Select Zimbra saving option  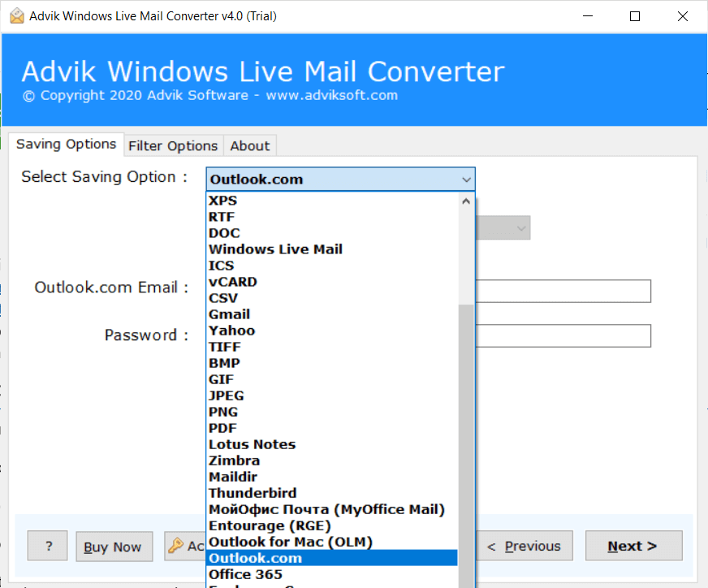tap(332, 460)
